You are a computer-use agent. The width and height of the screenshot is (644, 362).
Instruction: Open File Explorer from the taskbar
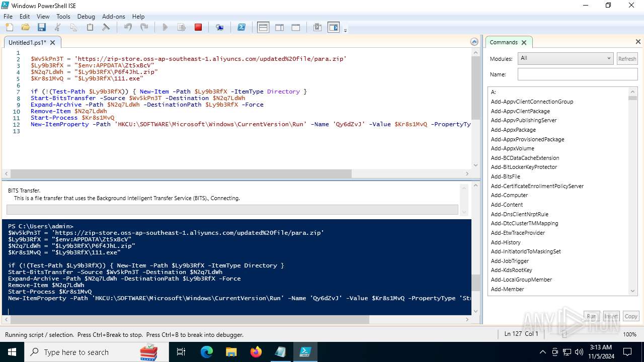(231, 352)
